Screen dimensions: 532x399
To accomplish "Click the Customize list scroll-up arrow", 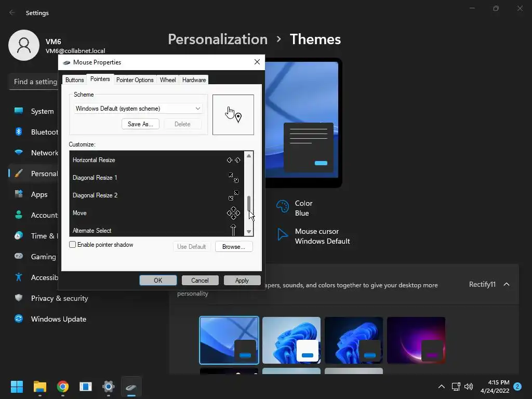I will [249, 156].
